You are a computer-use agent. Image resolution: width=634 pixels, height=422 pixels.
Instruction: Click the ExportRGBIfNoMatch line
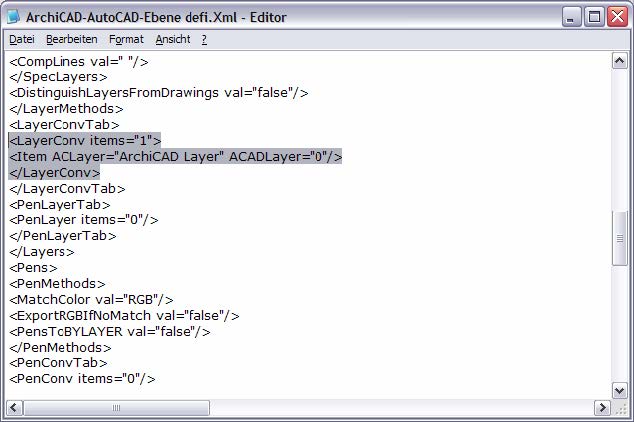(124, 315)
